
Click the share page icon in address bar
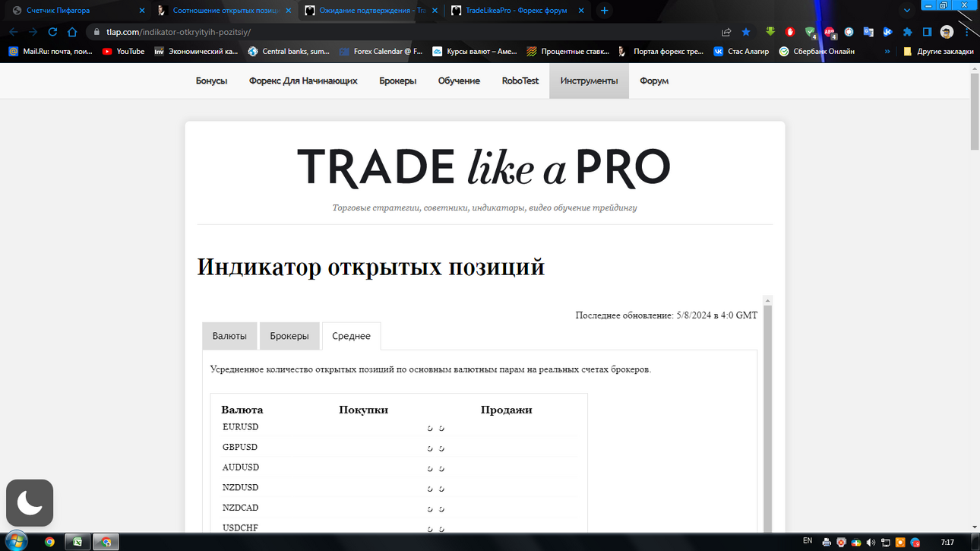[x=726, y=32]
